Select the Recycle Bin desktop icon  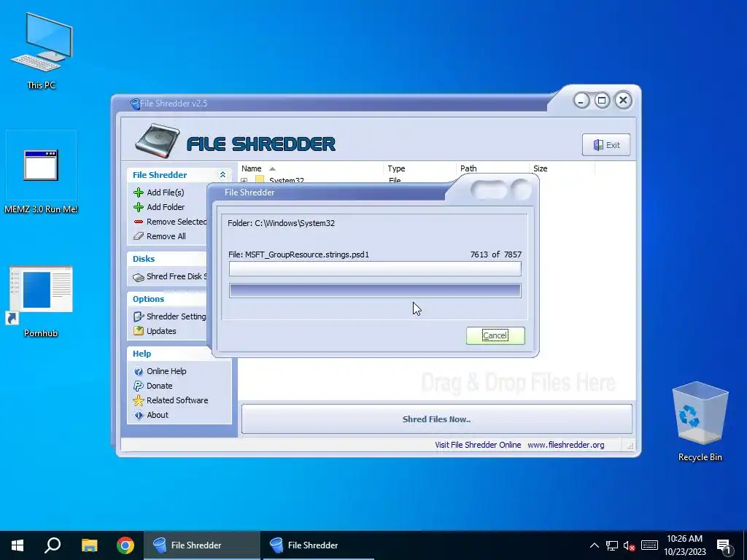700,422
